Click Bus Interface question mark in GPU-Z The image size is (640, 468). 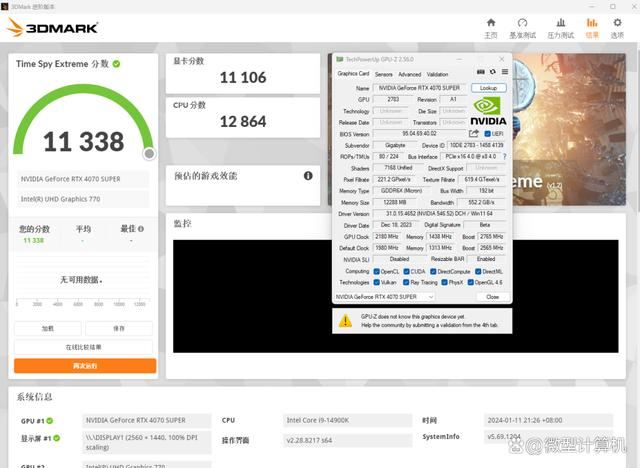coord(505,156)
